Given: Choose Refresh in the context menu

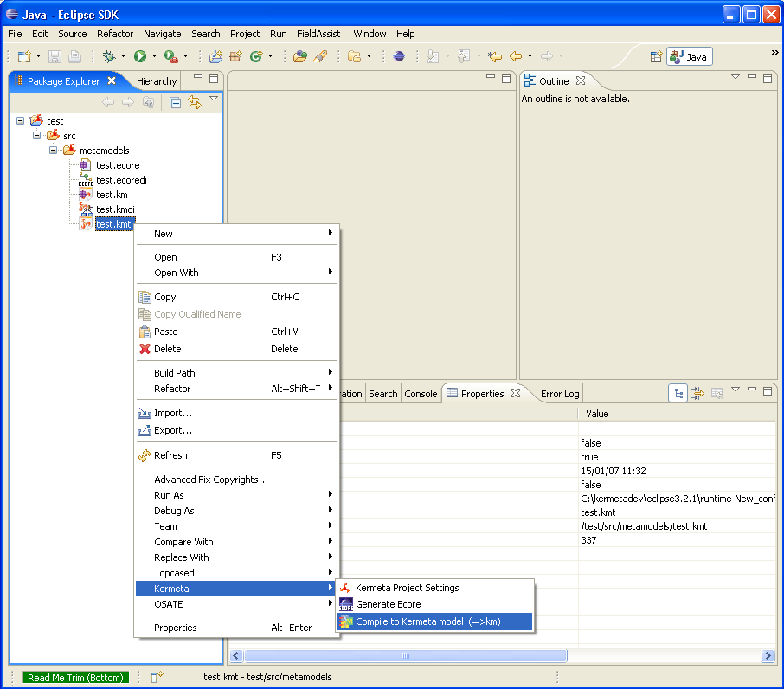Looking at the screenshot, I should [x=236, y=455].
